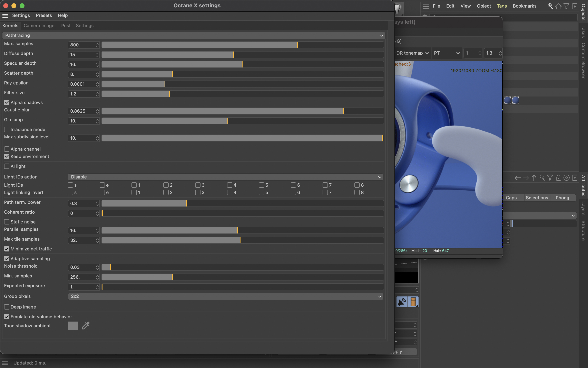Click the Attributes search magnifier icon
This screenshot has width=588, height=368.
542,178
